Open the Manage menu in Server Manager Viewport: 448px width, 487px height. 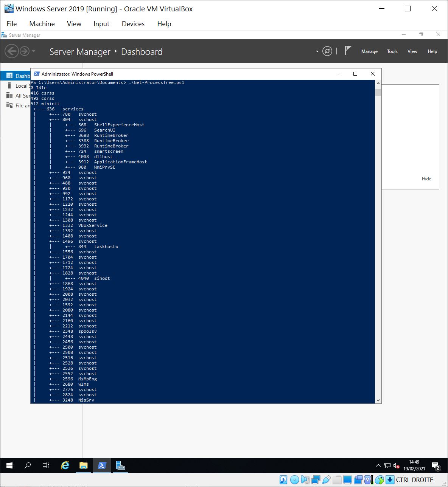[369, 51]
